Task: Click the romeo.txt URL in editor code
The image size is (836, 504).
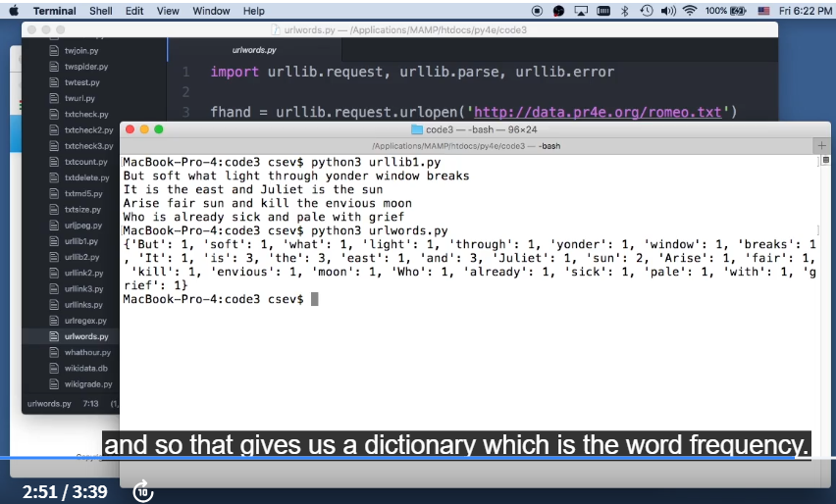Action: 598,113
